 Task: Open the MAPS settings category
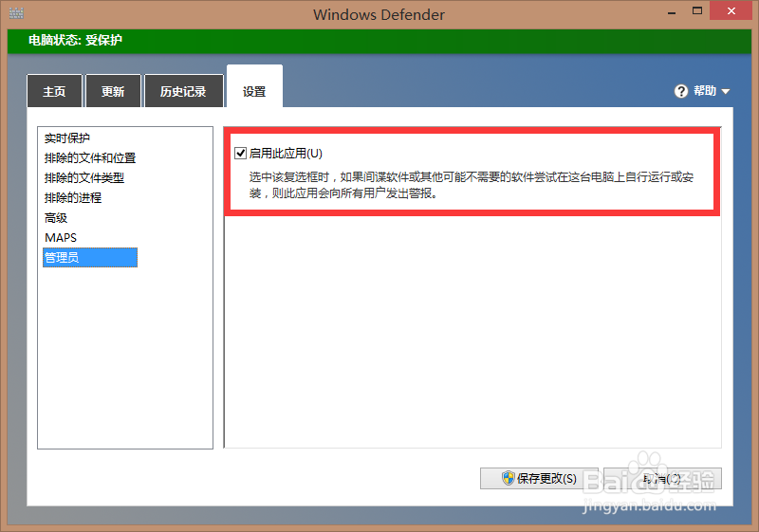61,237
